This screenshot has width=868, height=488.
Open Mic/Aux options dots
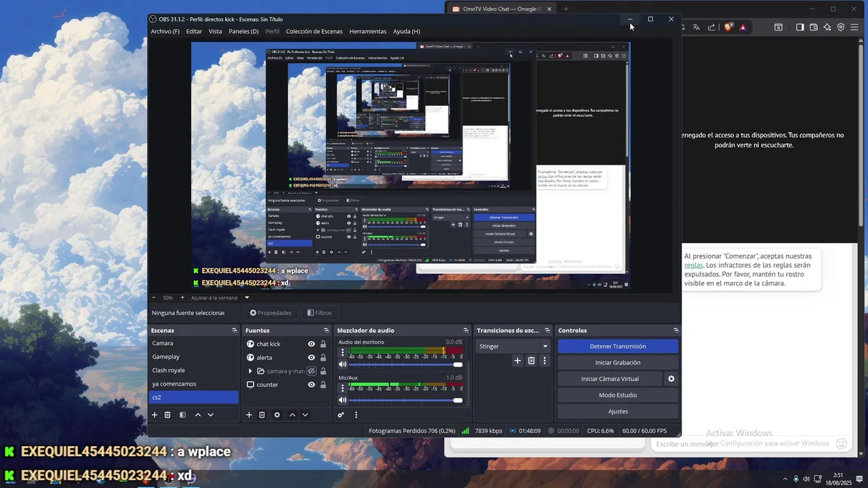(x=342, y=388)
